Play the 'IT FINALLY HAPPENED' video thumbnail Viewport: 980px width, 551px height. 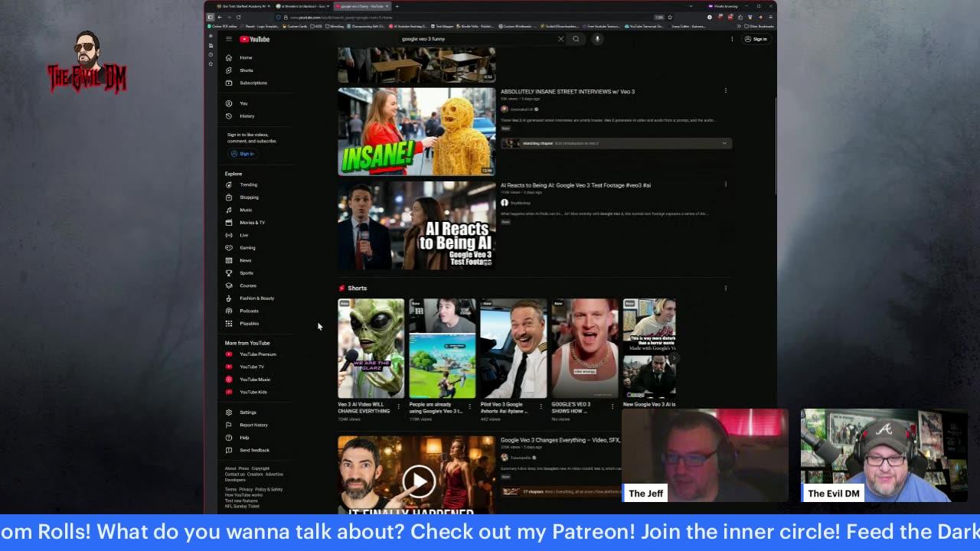[x=416, y=476]
